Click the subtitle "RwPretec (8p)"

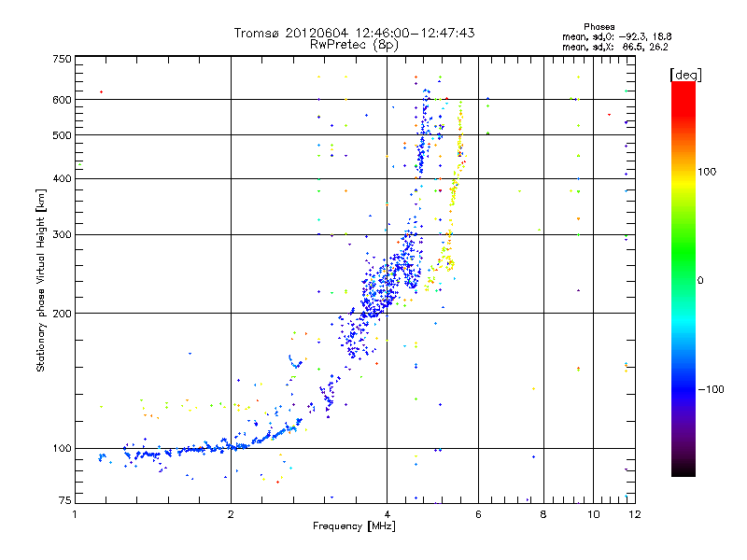pyautogui.click(x=354, y=45)
